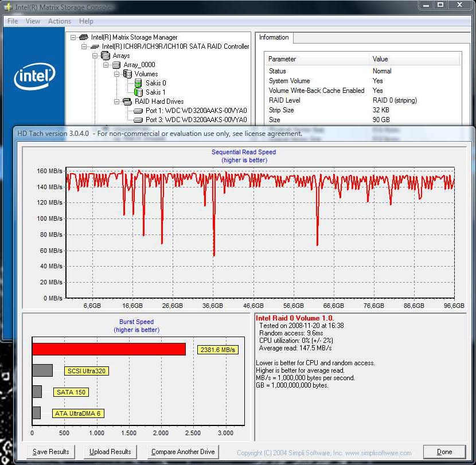Click the gray SCSI Ultra320 bar
The width and height of the screenshot is (476, 465).
coord(42,370)
